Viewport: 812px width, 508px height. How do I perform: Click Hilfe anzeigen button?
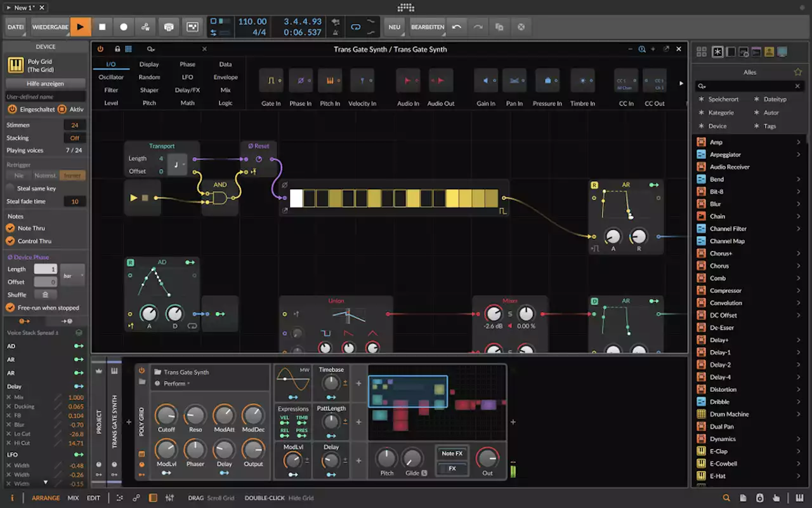(x=45, y=84)
